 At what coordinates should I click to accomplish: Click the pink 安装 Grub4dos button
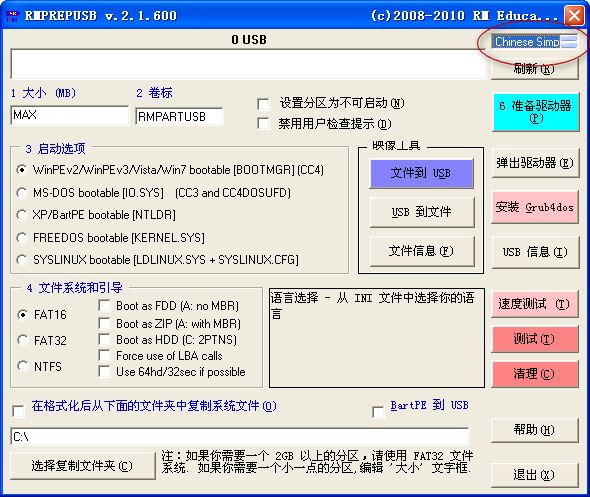pyautogui.click(x=535, y=207)
